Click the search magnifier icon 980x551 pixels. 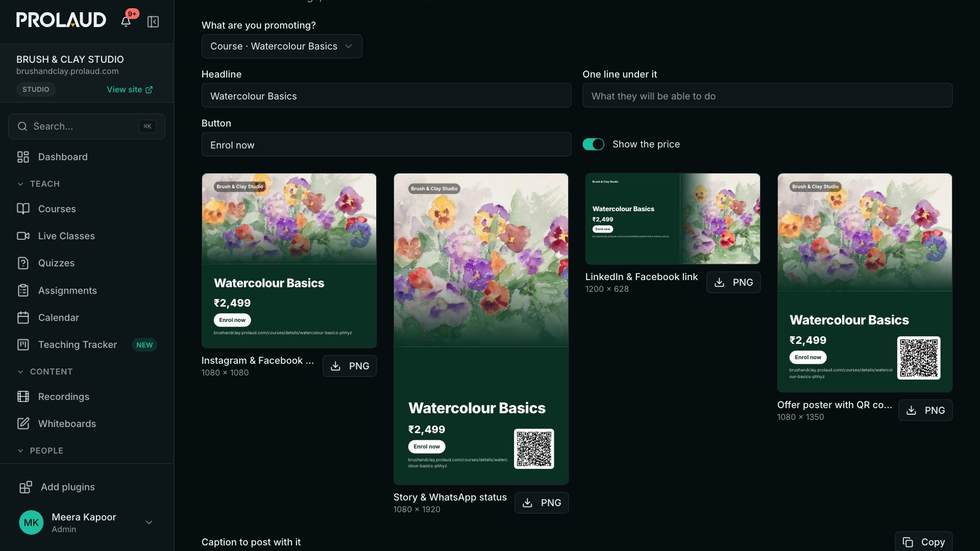[x=22, y=126]
